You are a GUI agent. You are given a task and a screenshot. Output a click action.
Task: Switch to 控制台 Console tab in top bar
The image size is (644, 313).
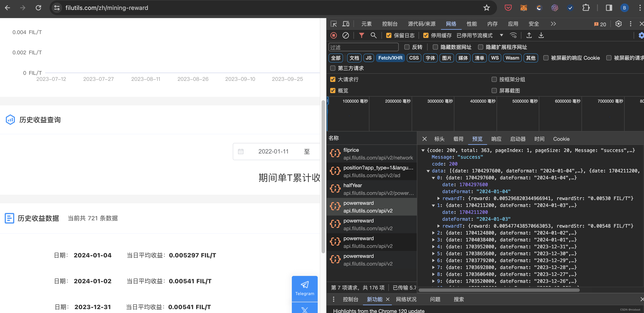tap(389, 24)
